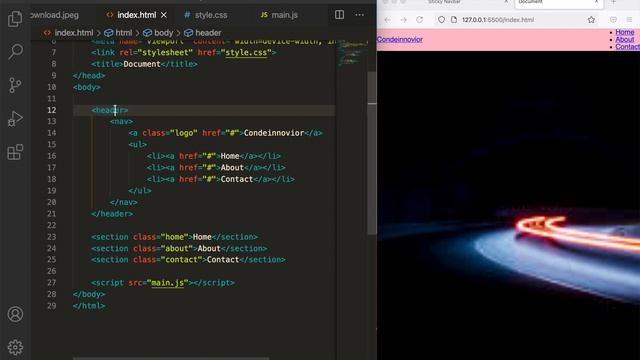The width and height of the screenshot is (640, 360).
Task: Click the Contact link in the navbar
Action: 627,47
